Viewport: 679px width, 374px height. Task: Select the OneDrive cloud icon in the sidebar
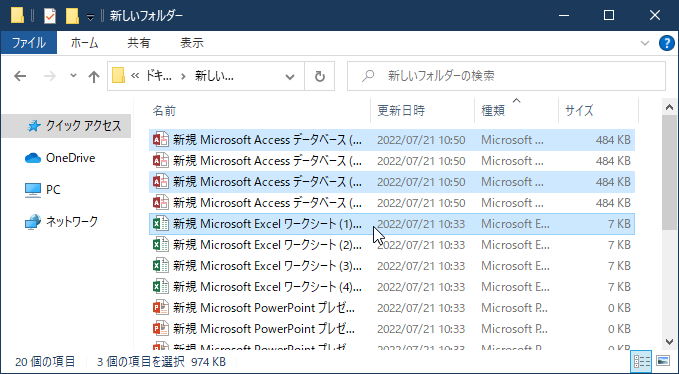coord(33,158)
